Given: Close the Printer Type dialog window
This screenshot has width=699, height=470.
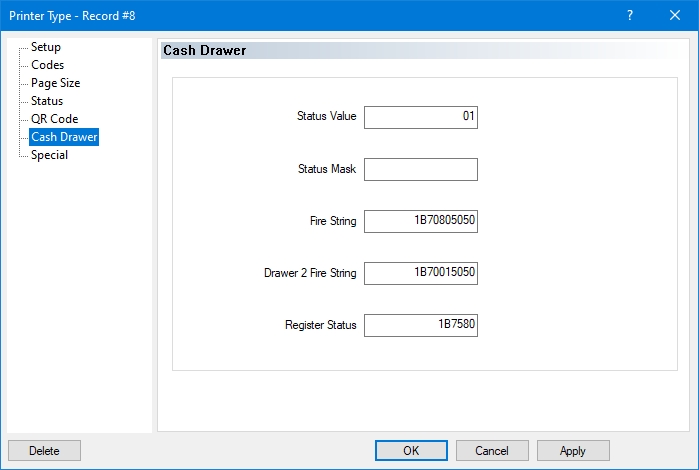Looking at the screenshot, I should 675,16.
